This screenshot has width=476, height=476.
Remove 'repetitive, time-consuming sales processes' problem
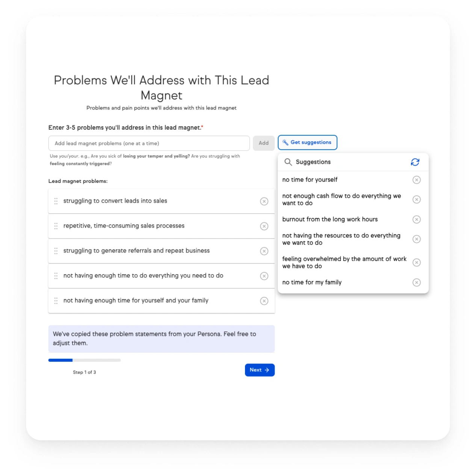[264, 226]
